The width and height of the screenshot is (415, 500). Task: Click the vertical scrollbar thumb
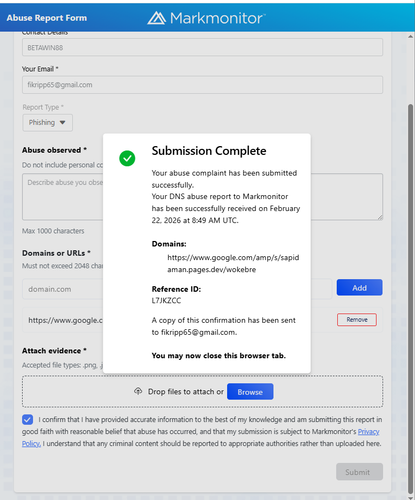point(411,298)
